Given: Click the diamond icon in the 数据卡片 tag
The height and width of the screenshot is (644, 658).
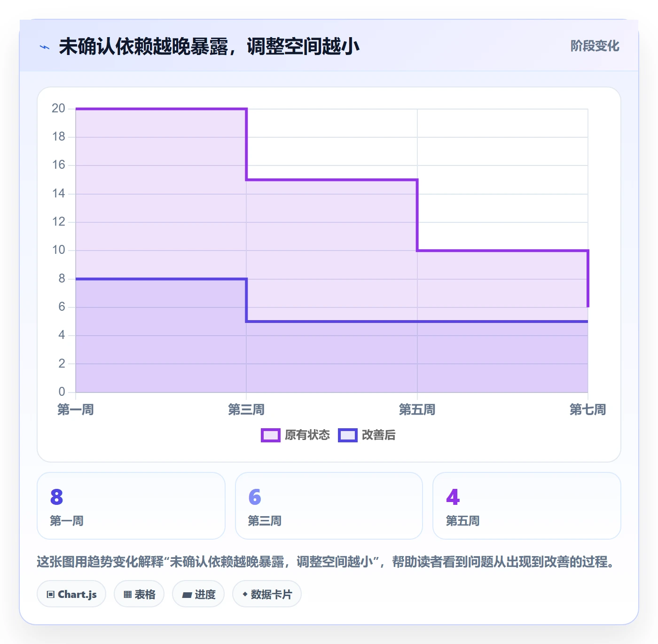Looking at the screenshot, I should pos(245,594).
